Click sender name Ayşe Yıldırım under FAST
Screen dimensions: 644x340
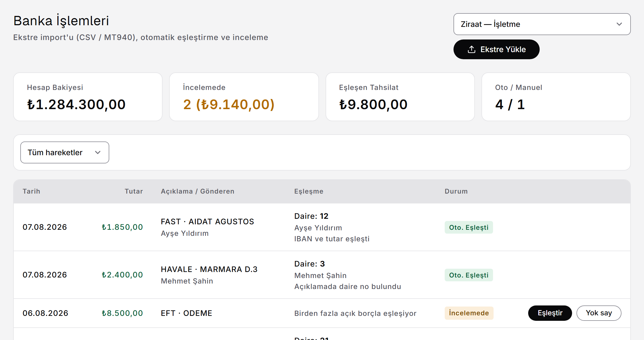pos(185,233)
